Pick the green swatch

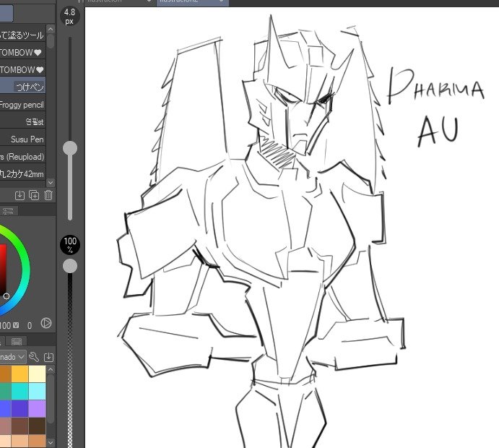pos(5,392)
